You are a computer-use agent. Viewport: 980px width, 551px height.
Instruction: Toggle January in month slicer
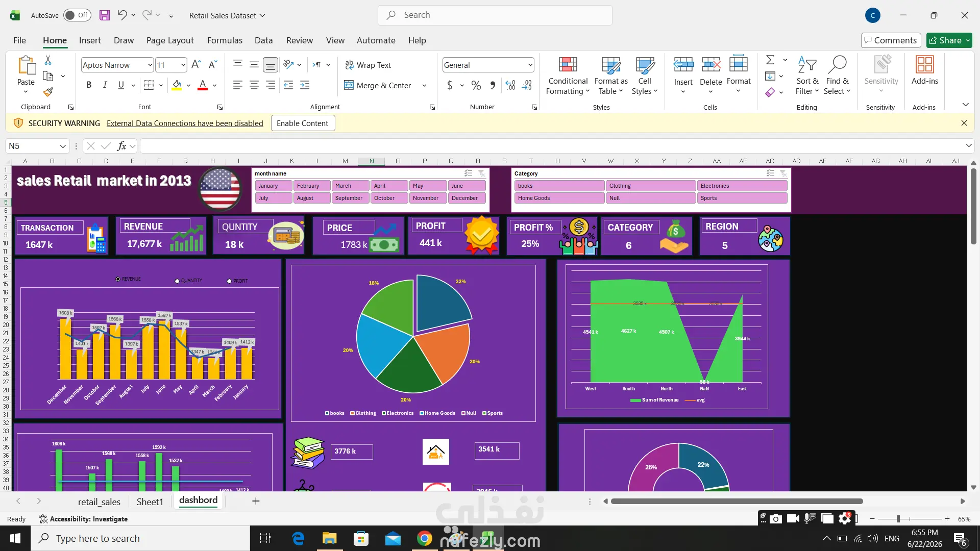click(274, 186)
